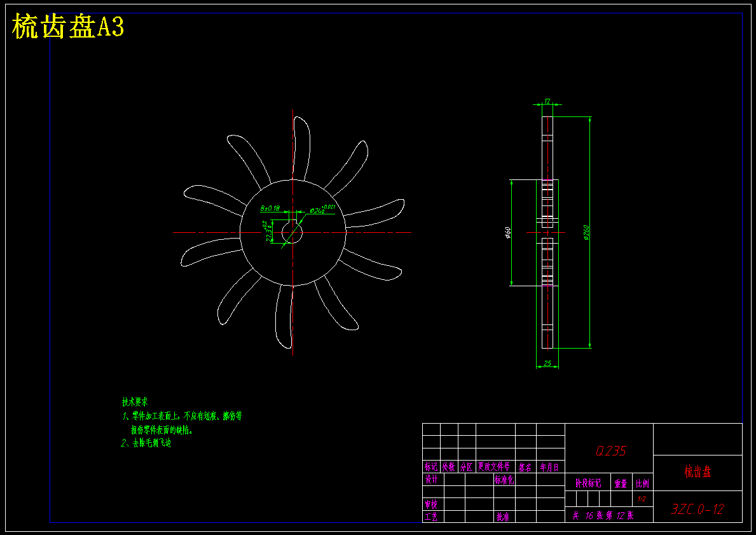756x535 pixels.
Task: Click the "12" thickness dimension
Action: [x=547, y=101]
